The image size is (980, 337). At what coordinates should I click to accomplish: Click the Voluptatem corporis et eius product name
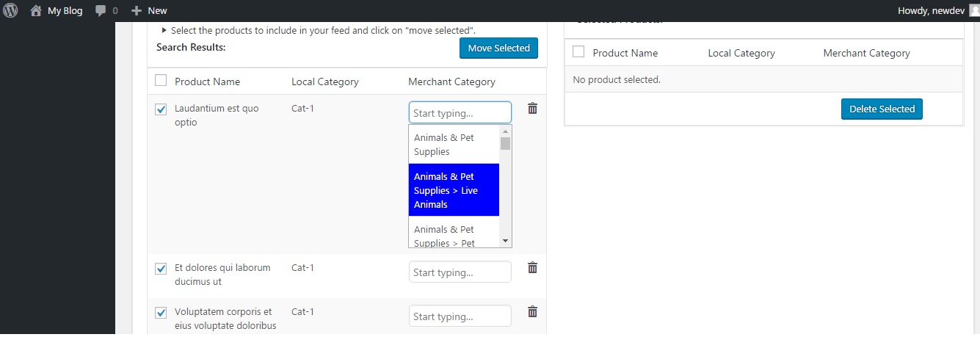coord(225,319)
